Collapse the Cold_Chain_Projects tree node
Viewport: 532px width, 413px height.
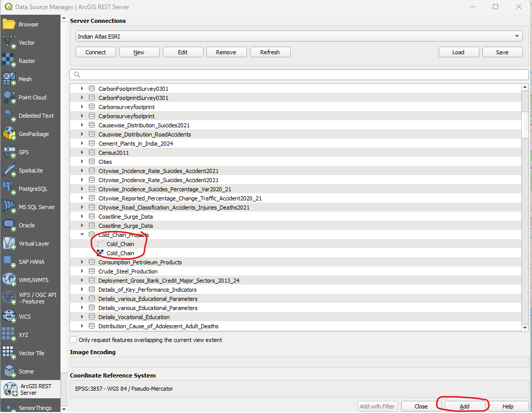[82, 235]
